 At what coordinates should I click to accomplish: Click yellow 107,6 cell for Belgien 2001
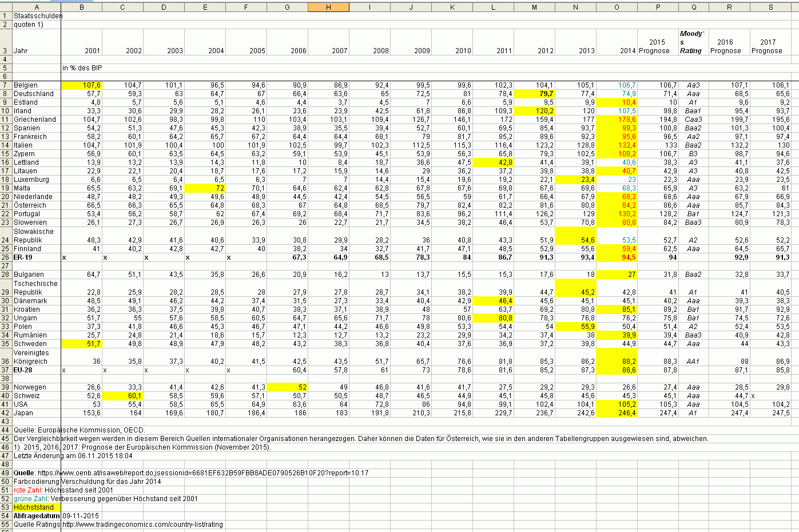click(82, 85)
